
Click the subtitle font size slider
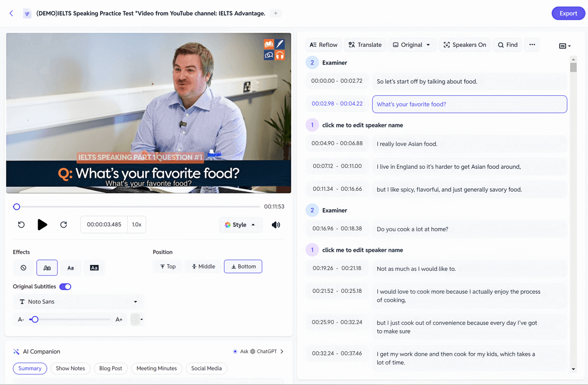coord(70,320)
